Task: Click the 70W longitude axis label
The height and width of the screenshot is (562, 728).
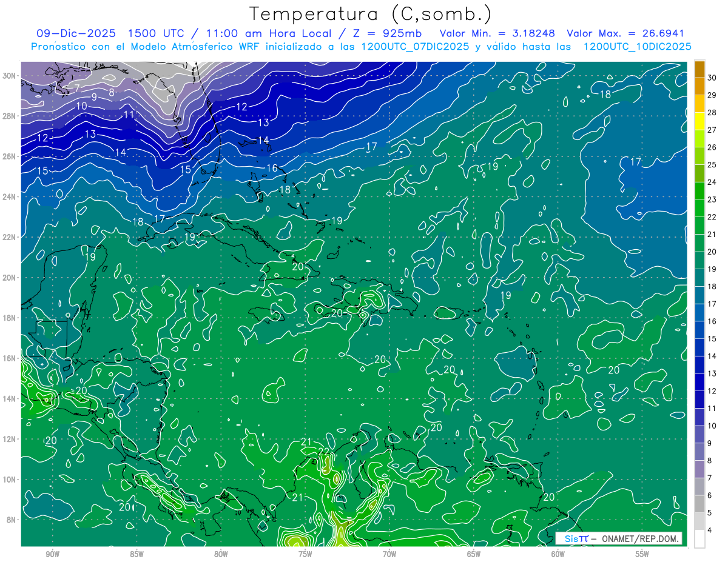Action: point(389,554)
